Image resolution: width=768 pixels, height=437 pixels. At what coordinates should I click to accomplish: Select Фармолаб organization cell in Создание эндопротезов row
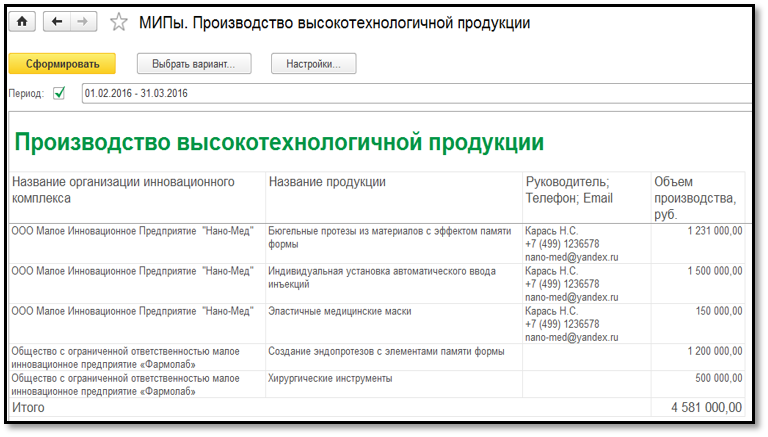pyautogui.click(x=137, y=357)
